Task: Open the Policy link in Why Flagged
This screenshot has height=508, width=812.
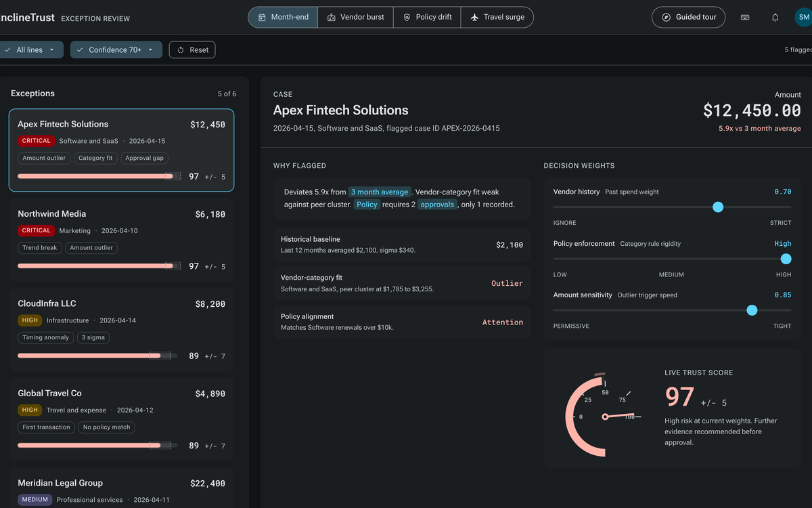Action: coord(367,205)
